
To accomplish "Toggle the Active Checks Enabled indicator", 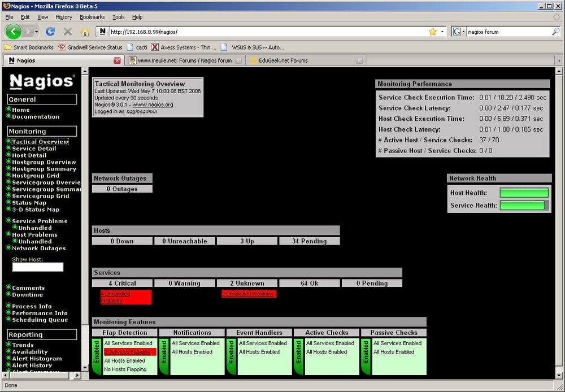I will point(299,356).
